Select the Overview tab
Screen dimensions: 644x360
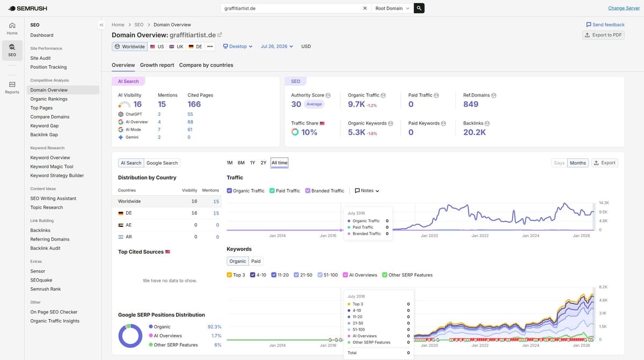[123, 65]
